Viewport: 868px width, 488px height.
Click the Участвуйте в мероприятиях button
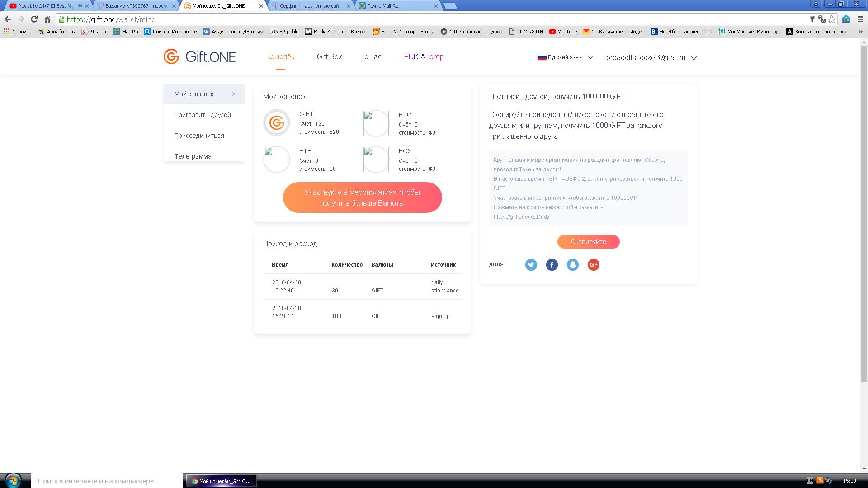tap(362, 197)
